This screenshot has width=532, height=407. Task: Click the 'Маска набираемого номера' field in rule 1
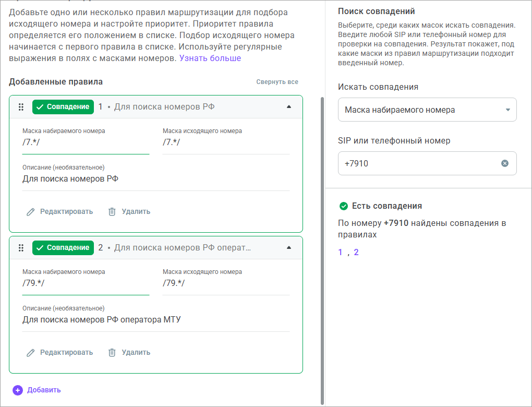tap(86, 142)
